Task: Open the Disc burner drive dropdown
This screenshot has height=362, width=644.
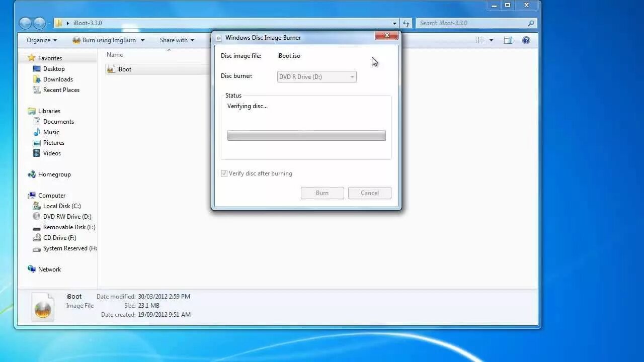Action: click(316, 77)
